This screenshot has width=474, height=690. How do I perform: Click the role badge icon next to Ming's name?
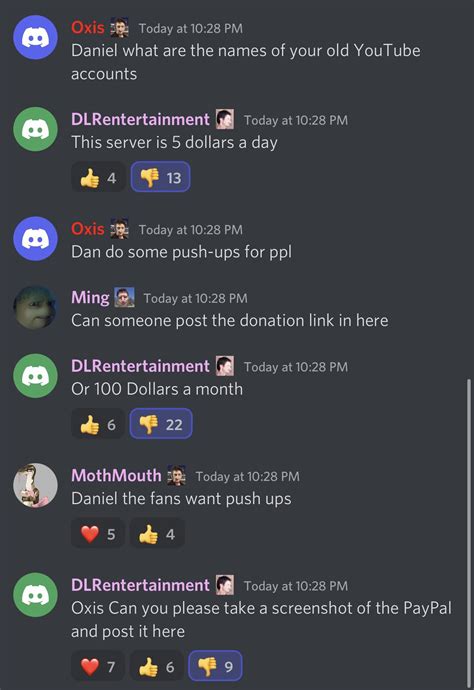[x=124, y=297]
